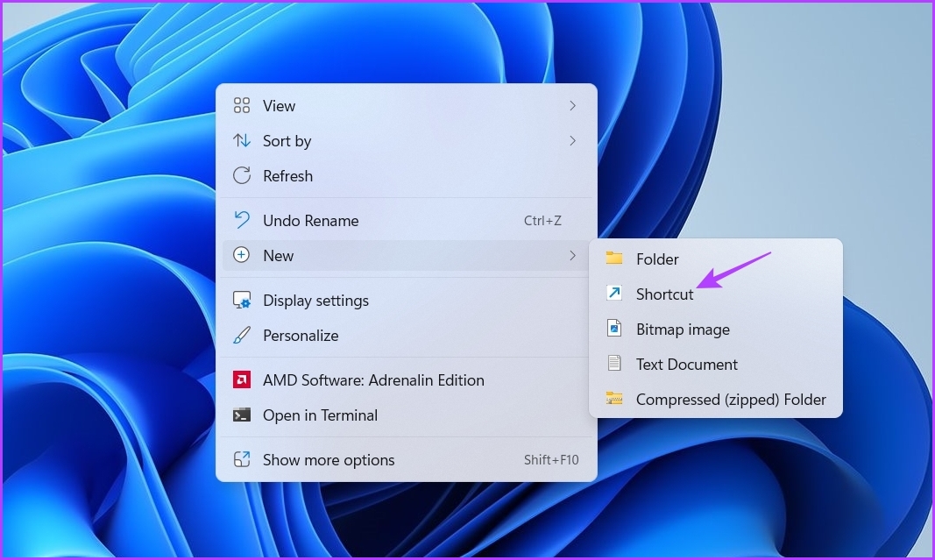Image resolution: width=935 pixels, height=560 pixels.
Task: Click the Shift+F10 shortcut label
Action: pos(551,460)
